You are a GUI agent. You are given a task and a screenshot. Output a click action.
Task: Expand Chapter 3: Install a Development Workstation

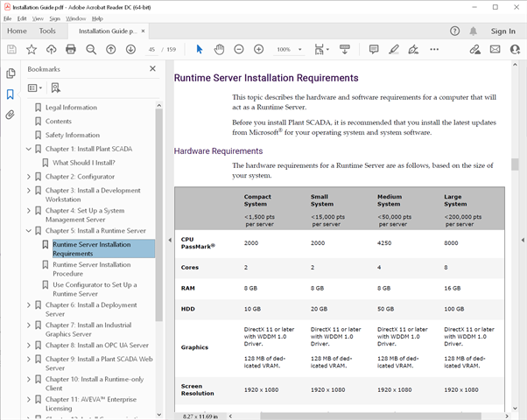(x=29, y=190)
